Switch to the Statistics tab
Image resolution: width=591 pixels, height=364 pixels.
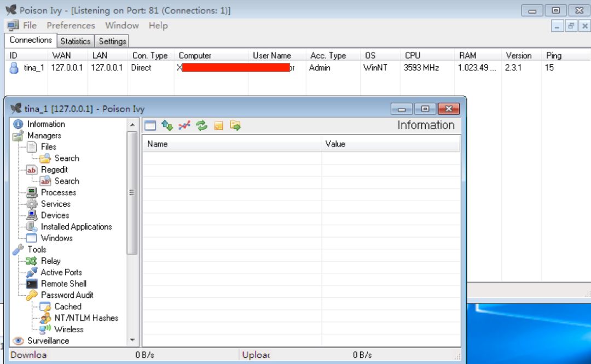click(76, 41)
